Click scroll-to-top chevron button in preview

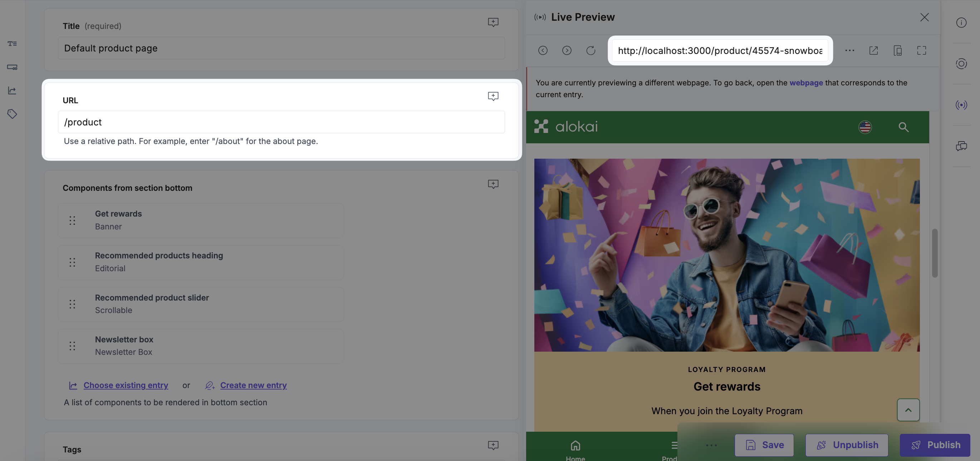(x=908, y=410)
